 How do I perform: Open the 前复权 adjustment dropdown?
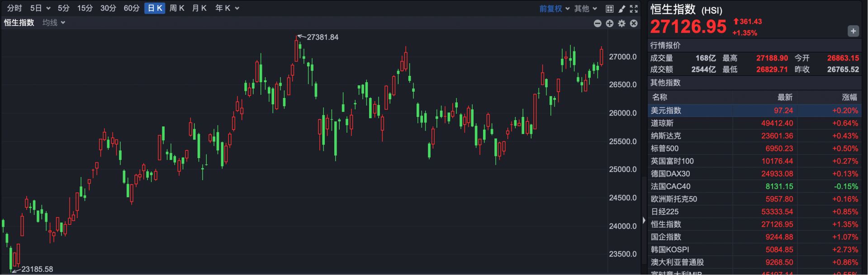pyautogui.click(x=554, y=9)
